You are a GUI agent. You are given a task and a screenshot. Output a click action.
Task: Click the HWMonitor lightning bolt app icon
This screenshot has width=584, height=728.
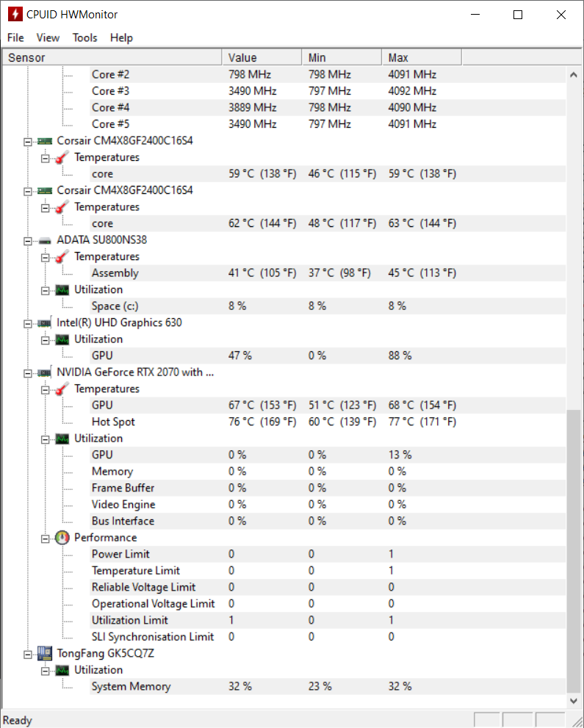pyautogui.click(x=15, y=15)
